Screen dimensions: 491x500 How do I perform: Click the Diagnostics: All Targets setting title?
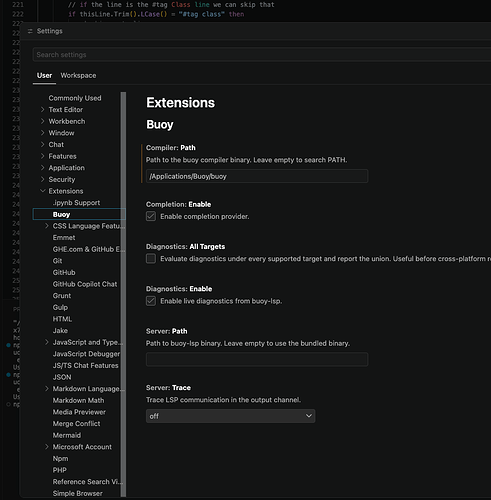(x=185, y=247)
